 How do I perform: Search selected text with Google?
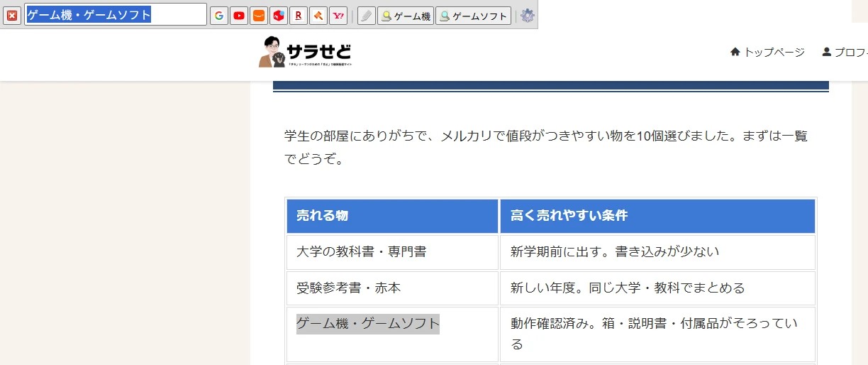(x=219, y=16)
